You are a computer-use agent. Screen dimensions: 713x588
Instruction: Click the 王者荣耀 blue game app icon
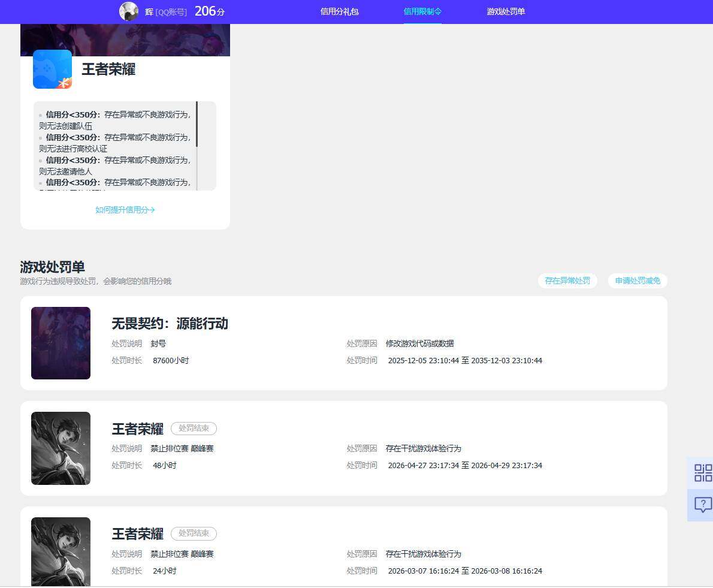click(x=52, y=69)
